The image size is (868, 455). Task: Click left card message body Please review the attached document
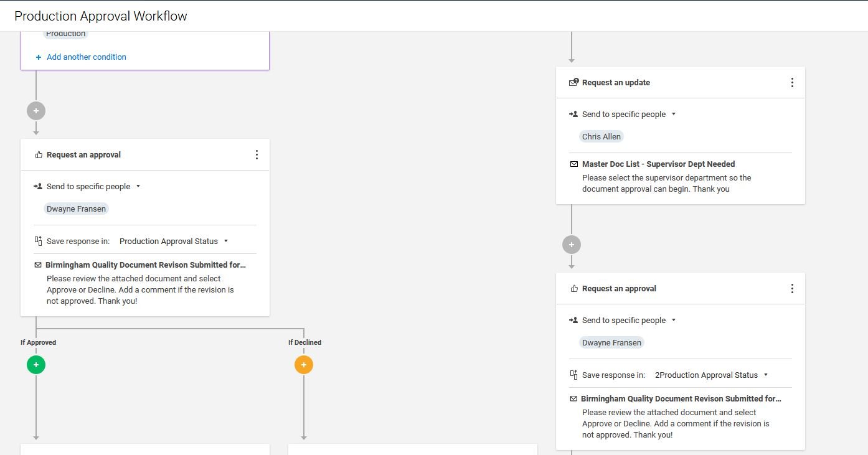tap(140, 290)
